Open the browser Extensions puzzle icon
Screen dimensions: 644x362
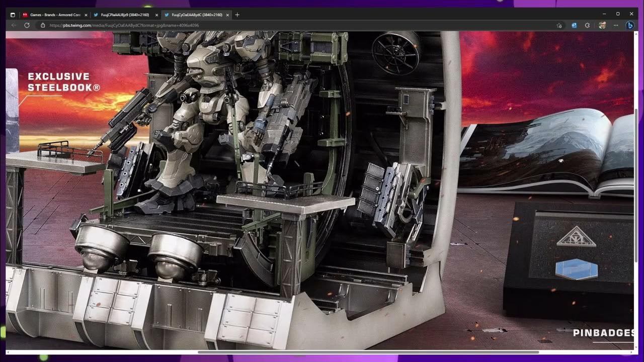pos(587,25)
